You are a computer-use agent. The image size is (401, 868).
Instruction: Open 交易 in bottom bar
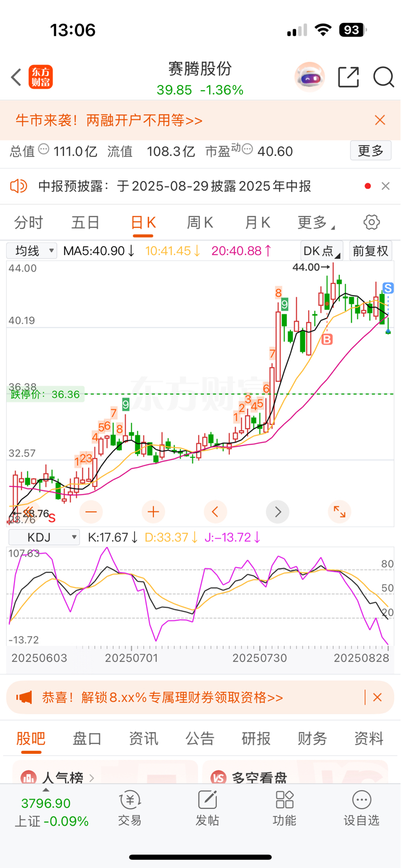coord(130,809)
